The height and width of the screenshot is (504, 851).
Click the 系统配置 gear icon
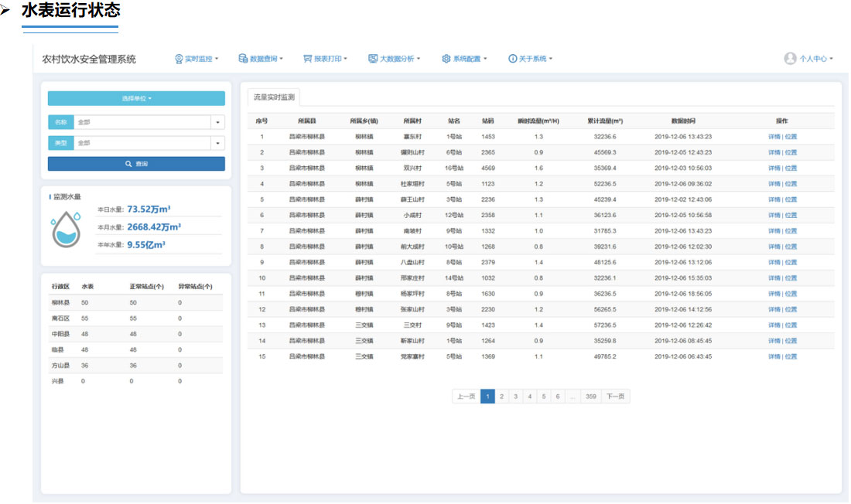[x=446, y=59]
